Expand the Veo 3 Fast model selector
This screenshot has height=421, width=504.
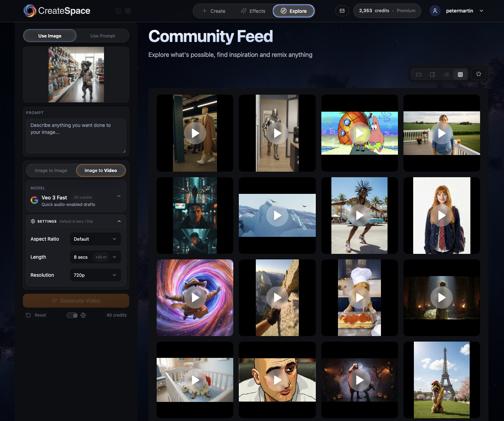[119, 196]
